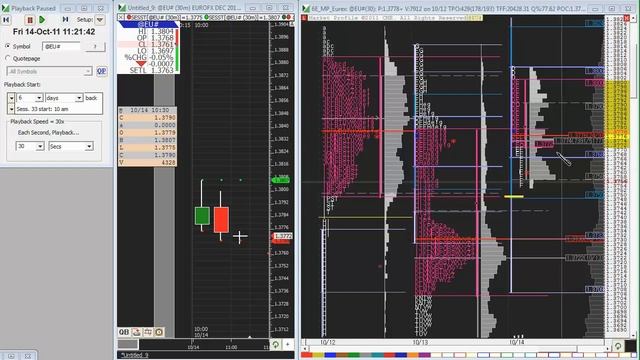Click the green price marker on chart scale

click(280, 180)
